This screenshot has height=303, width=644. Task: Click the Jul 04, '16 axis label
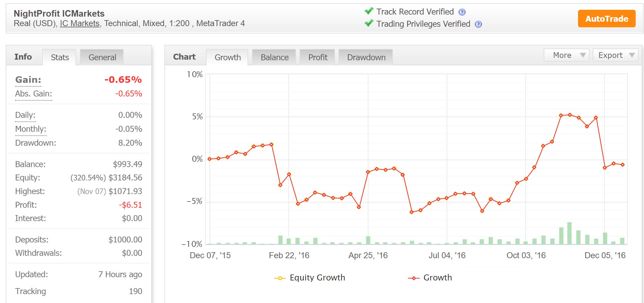pyautogui.click(x=447, y=256)
